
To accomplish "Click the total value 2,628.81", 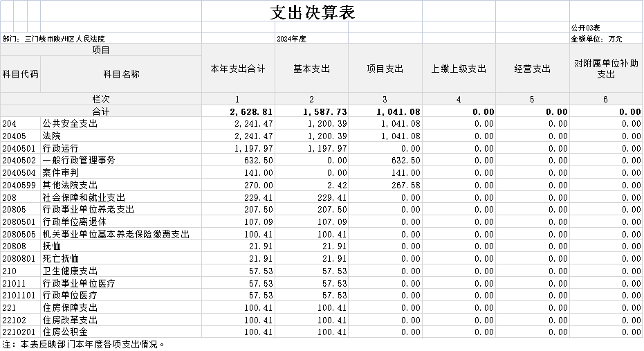I will coord(251,111).
